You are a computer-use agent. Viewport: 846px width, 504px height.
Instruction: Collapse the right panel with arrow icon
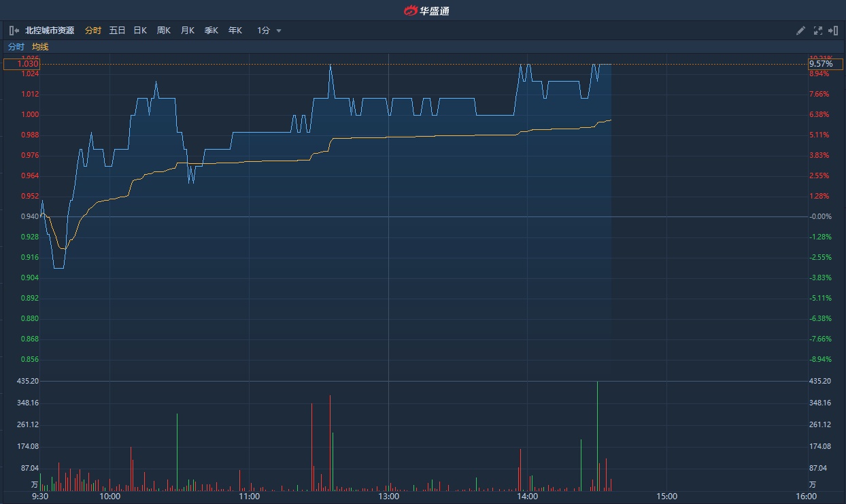coord(832,31)
